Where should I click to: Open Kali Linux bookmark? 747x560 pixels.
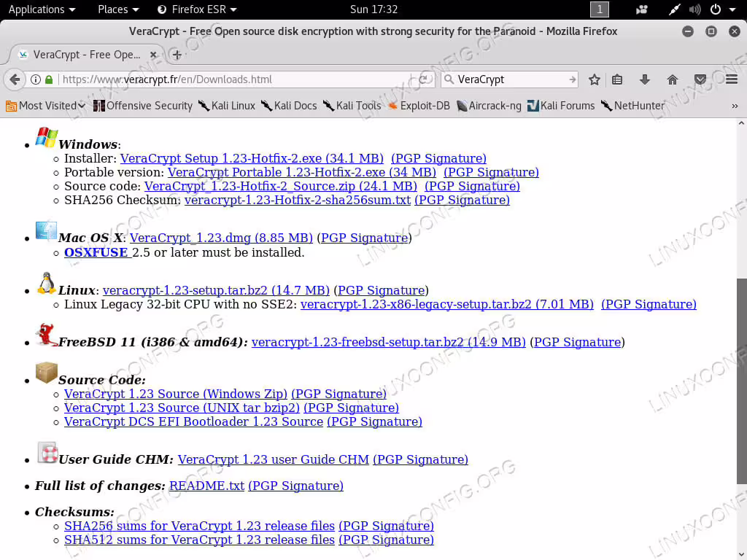(x=227, y=106)
